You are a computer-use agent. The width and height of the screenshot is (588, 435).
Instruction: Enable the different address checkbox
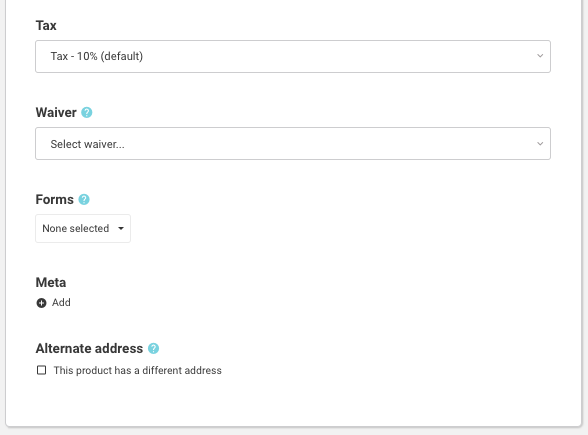point(41,370)
